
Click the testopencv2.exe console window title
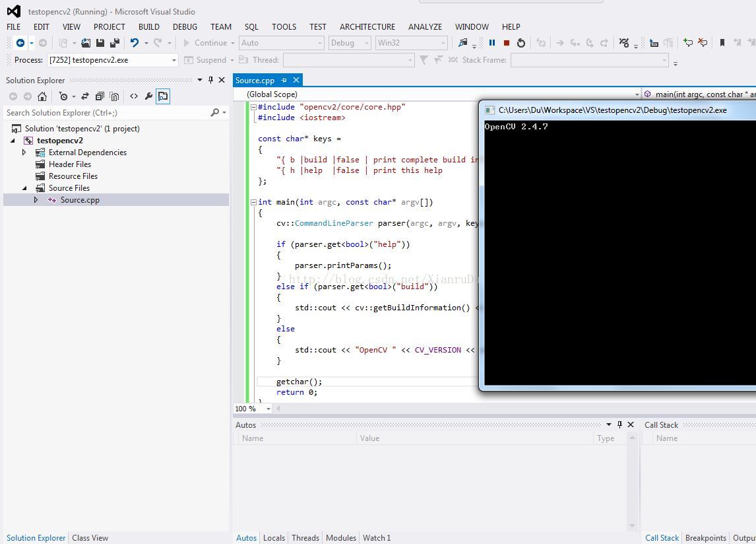tap(612, 110)
